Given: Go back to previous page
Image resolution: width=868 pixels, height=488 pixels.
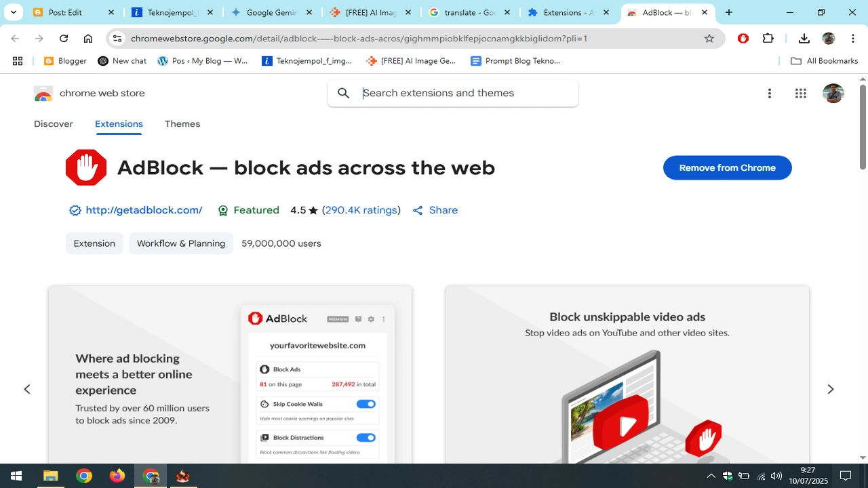Looking at the screenshot, I should pyautogui.click(x=16, y=39).
